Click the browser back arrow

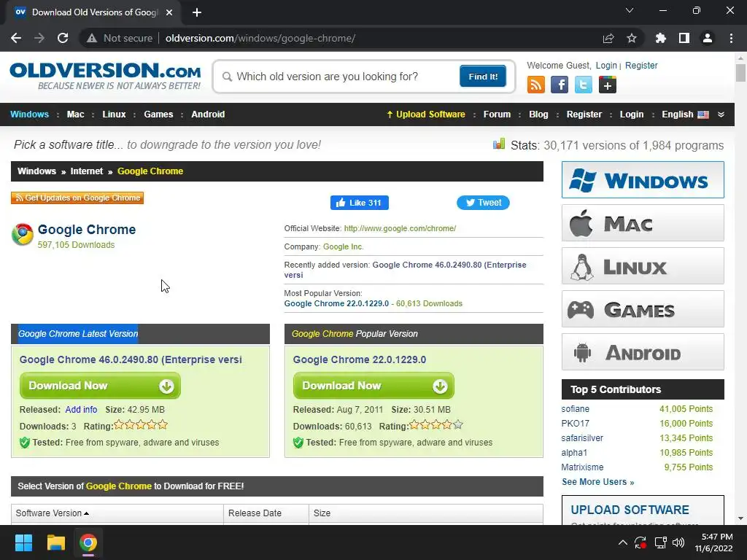click(16, 38)
